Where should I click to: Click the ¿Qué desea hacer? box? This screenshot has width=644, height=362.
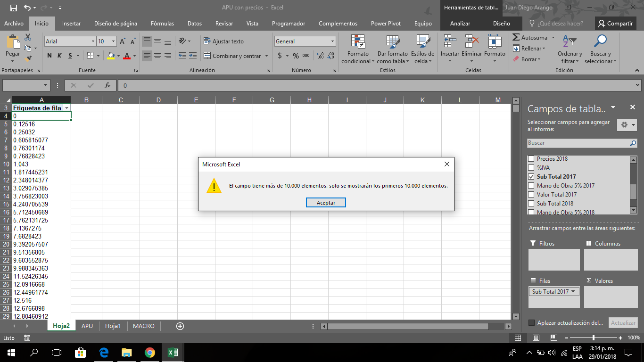click(556, 24)
